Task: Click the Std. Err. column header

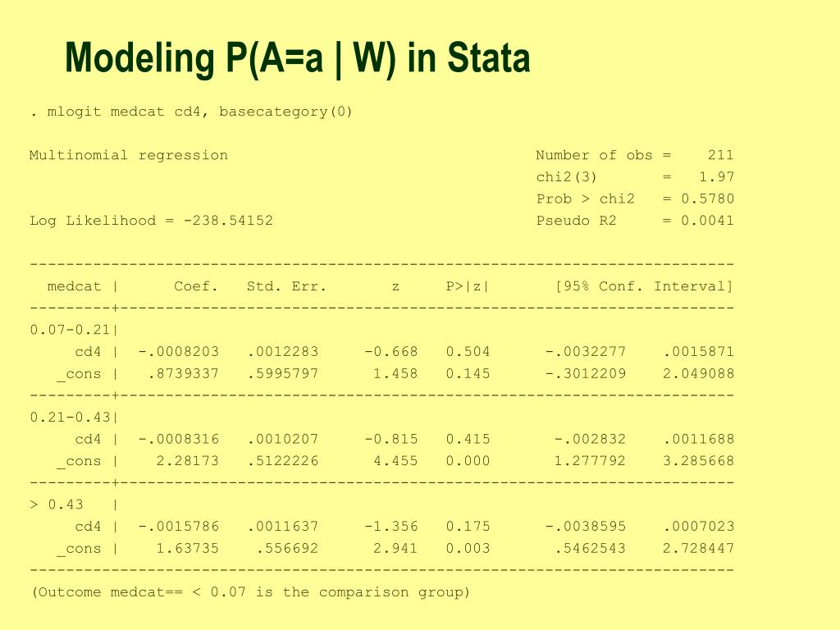Action: pos(286,286)
